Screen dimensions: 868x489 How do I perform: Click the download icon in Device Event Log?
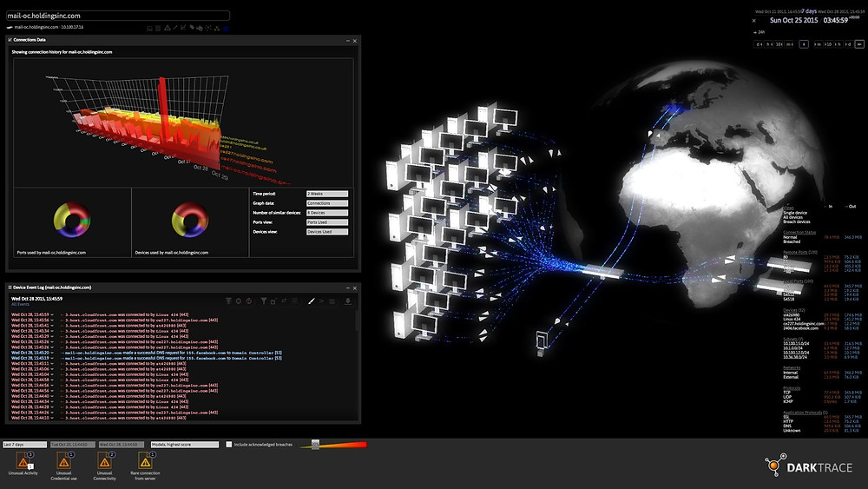point(348,301)
